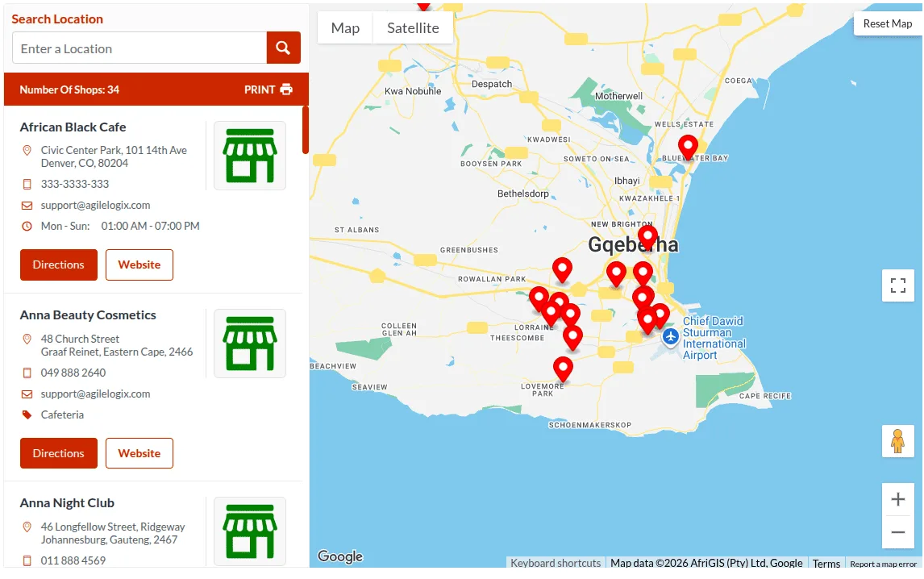Open Keyboard shortcuts link

(556, 563)
